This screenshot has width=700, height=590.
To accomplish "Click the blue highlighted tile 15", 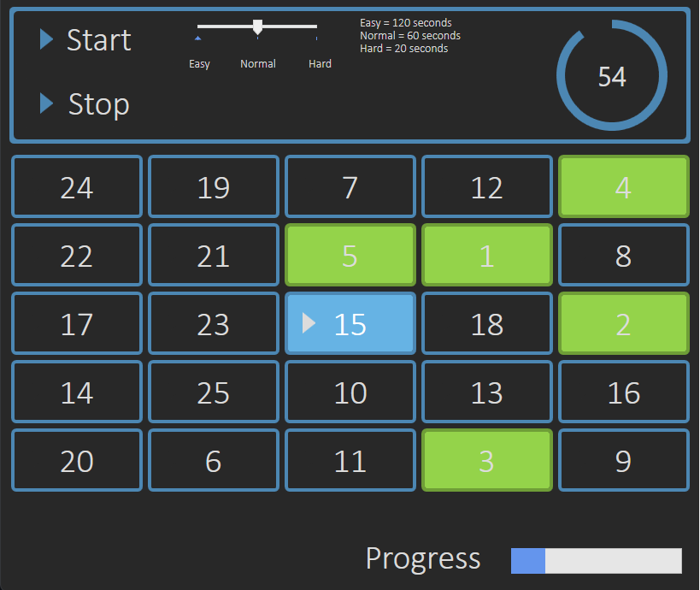I will (x=350, y=323).
